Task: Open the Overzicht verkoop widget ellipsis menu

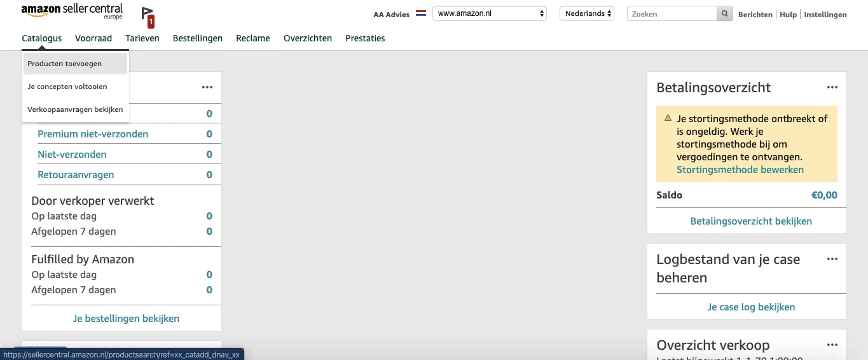Action: [832, 345]
